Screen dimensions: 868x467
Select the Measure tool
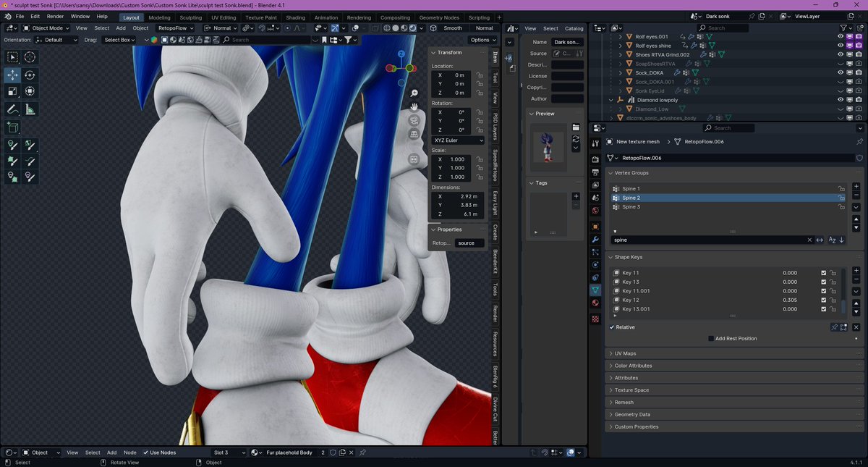30,109
